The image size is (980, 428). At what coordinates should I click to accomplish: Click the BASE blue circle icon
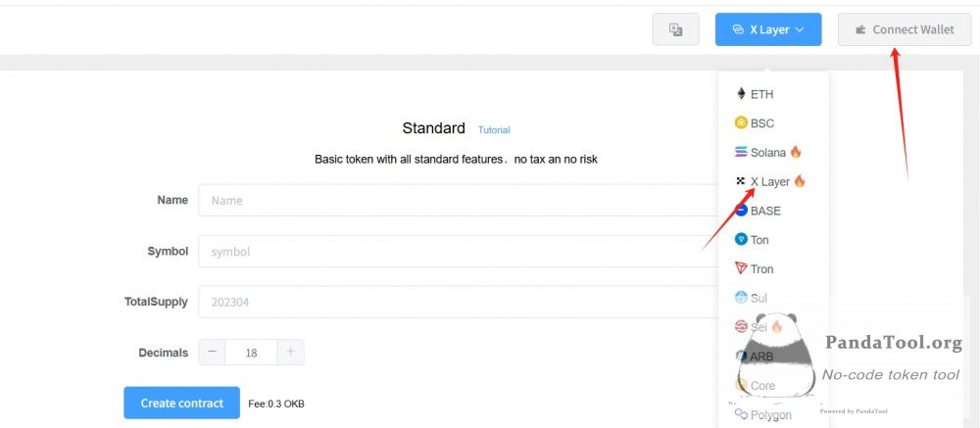click(x=741, y=211)
